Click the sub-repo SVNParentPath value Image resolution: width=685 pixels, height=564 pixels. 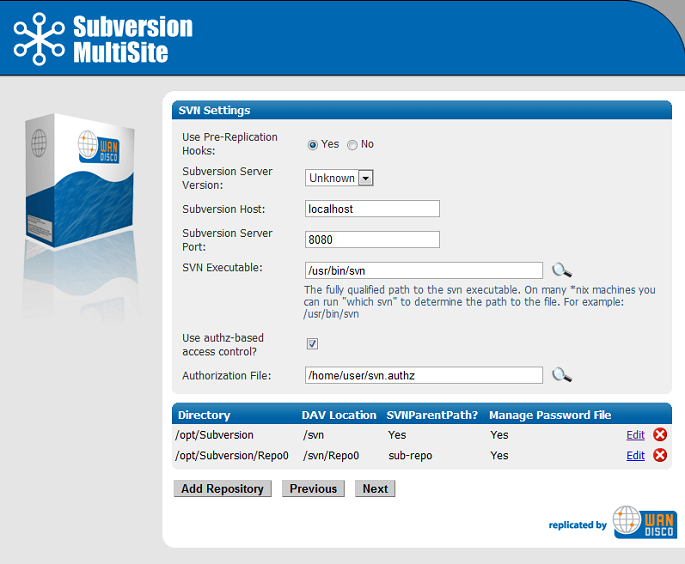[410, 456]
